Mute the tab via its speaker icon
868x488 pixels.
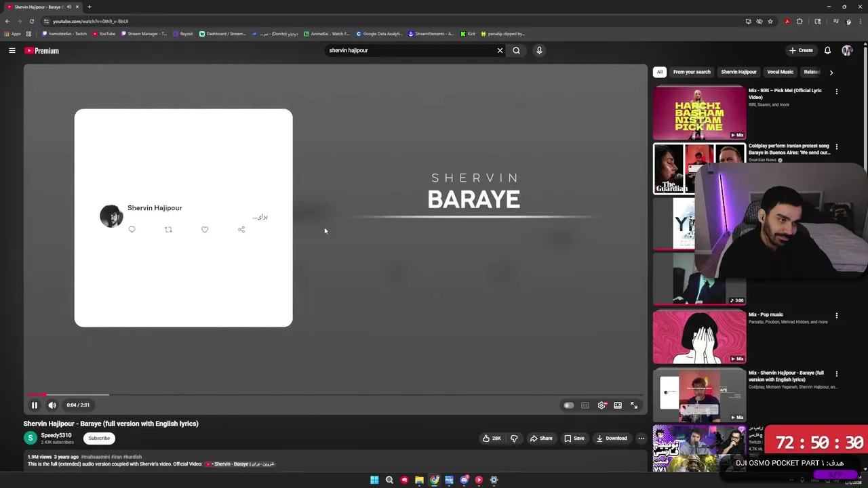click(68, 7)
